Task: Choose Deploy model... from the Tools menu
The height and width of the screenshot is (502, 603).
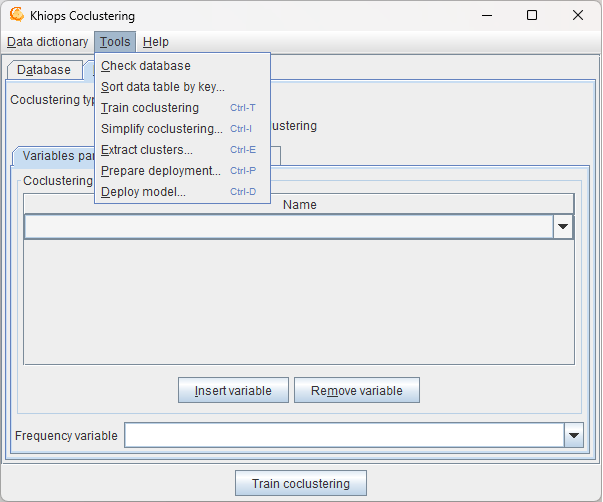Action: click(x=182, y=192)
